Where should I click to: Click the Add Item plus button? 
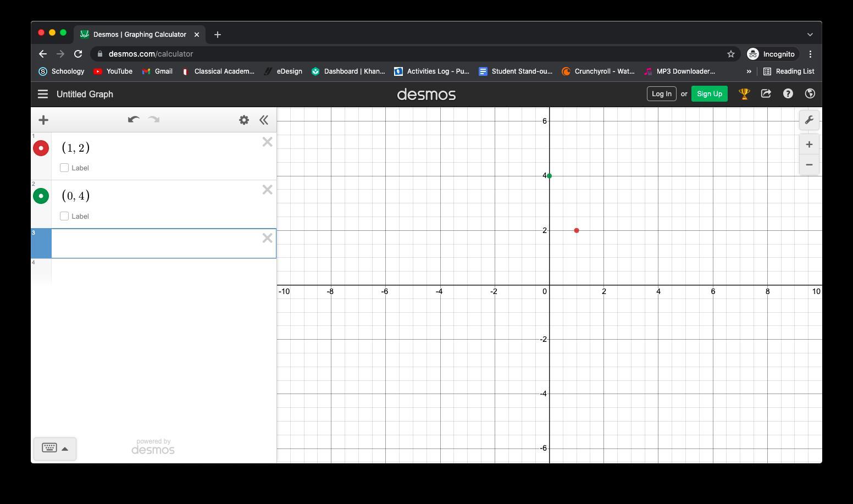(x=43, y=120)
